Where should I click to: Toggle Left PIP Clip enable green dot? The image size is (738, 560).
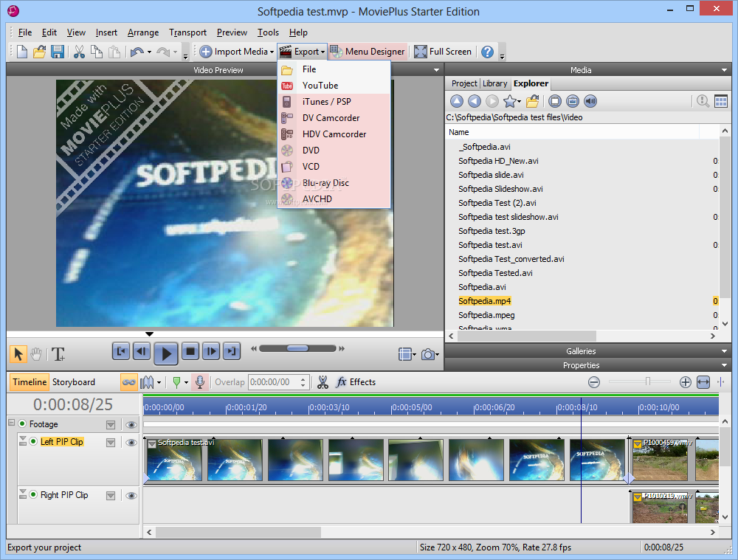(x=33, y=441)
